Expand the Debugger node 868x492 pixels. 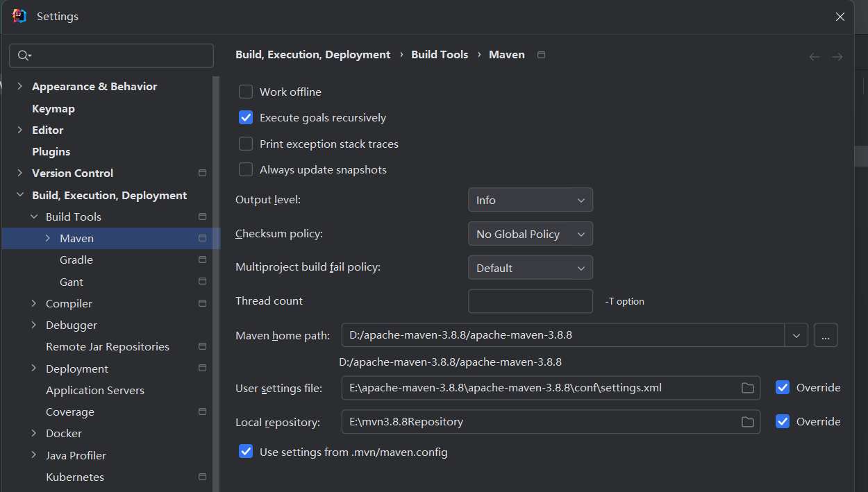tap(33, 325)
